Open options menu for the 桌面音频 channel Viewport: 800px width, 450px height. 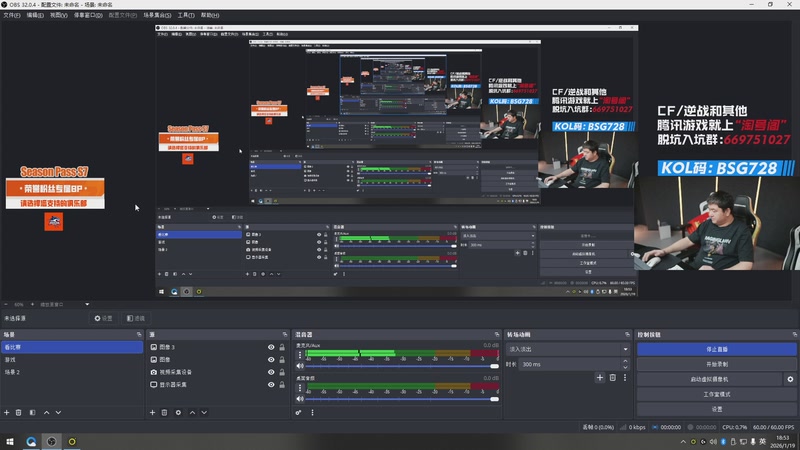tap(299, 388)
